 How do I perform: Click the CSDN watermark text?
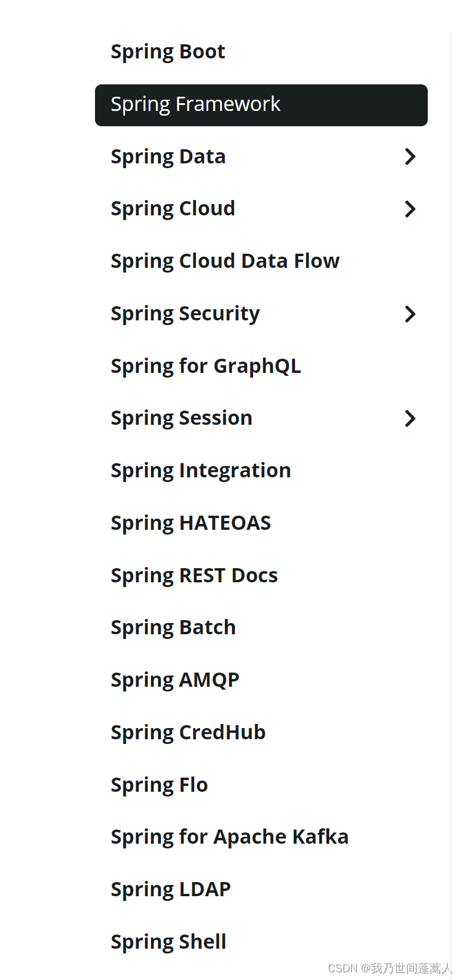click(x=389, y=968)
